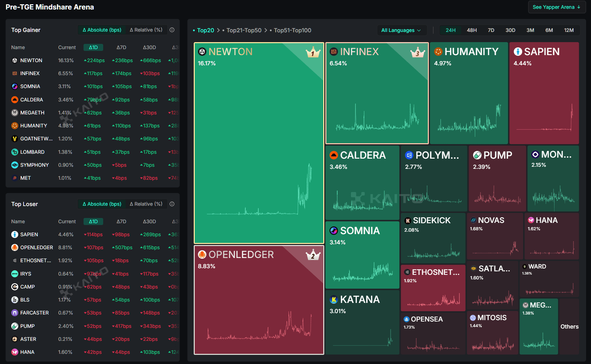Click the HANA row in Top Loser list
The height and width of the screenshot is (364, 591).
coord(93,352)
